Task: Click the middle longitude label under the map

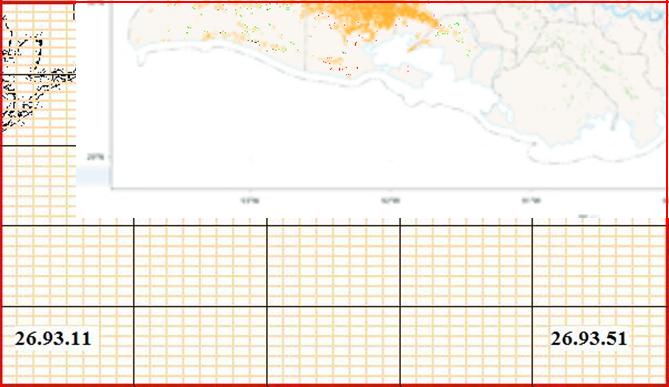Action: [x=390, y=201]
